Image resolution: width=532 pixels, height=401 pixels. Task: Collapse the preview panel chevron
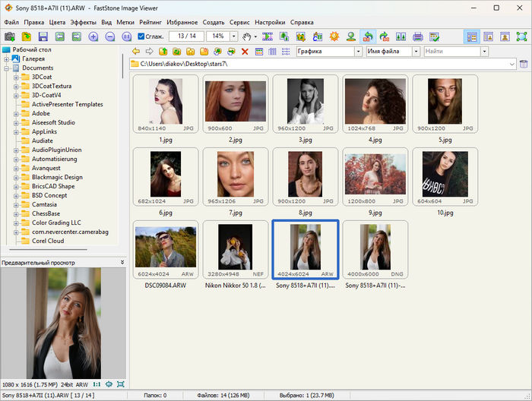[122, 262]
